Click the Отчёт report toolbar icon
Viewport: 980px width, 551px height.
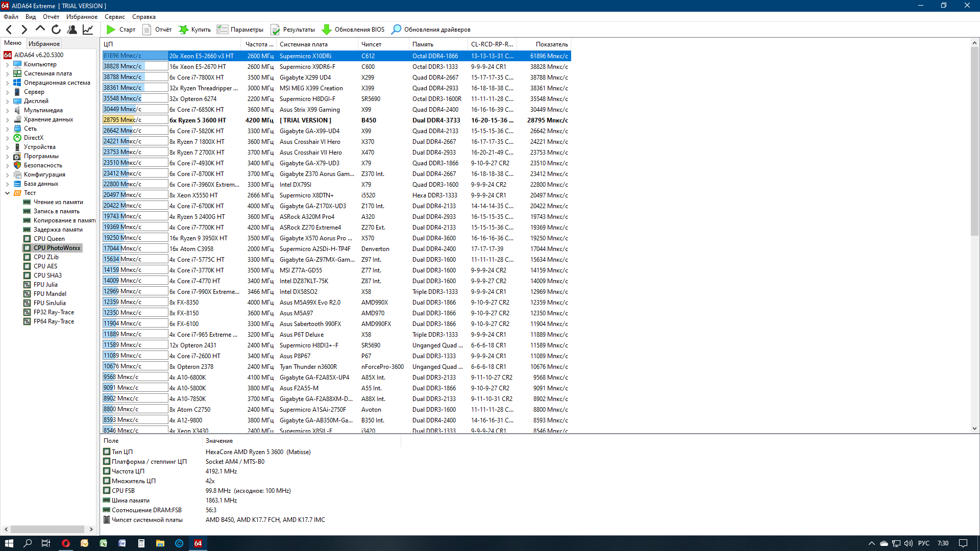point(147,30)
